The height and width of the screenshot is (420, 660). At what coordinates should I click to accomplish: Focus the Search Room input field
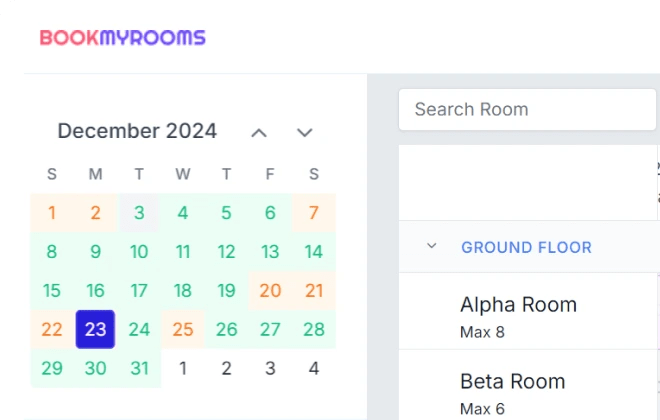527,109
